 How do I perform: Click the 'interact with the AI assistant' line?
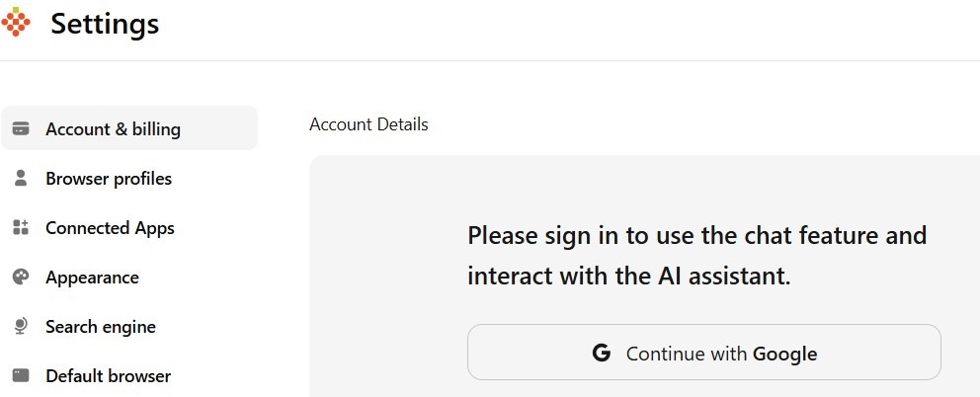coord(628,276)
